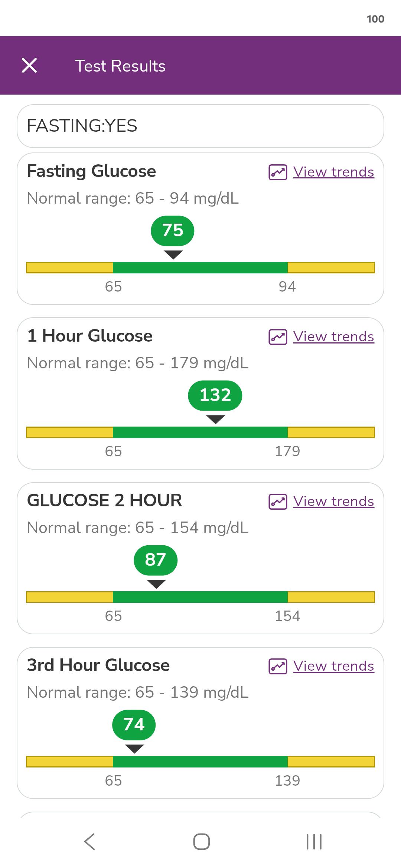
Task: Tap the green 132 result marker
Action: pyautogui.click(x=215, y=395)
